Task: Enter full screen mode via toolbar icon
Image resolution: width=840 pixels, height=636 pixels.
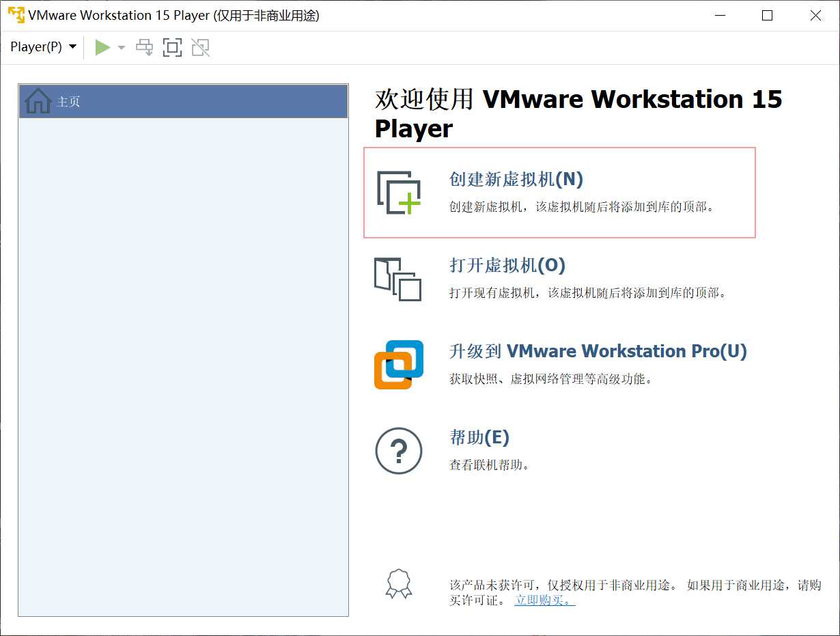Action: (x=172, y=47)
